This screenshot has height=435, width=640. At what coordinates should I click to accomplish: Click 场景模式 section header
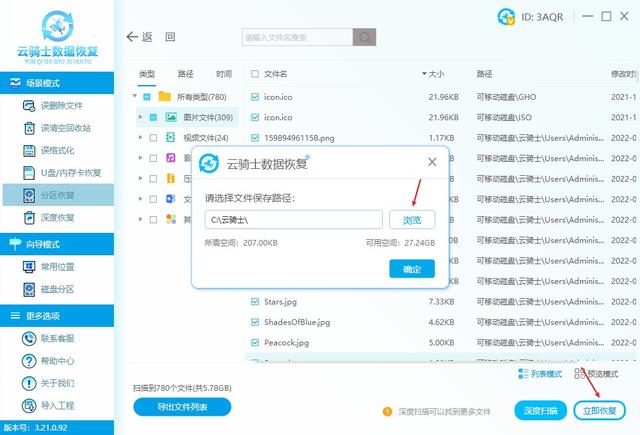[x=57, y=83]
